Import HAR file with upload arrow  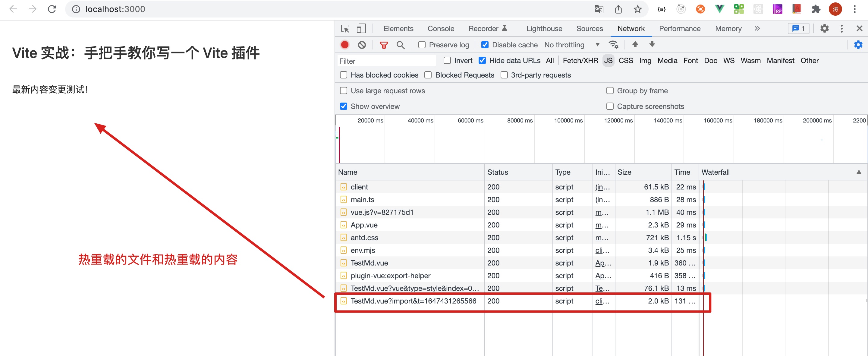click(x=635, y=45)
